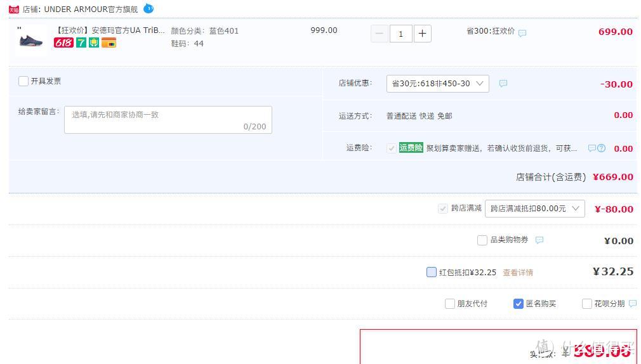Check the 开具发票 invoice checkbox

click(x=23, y=81)
